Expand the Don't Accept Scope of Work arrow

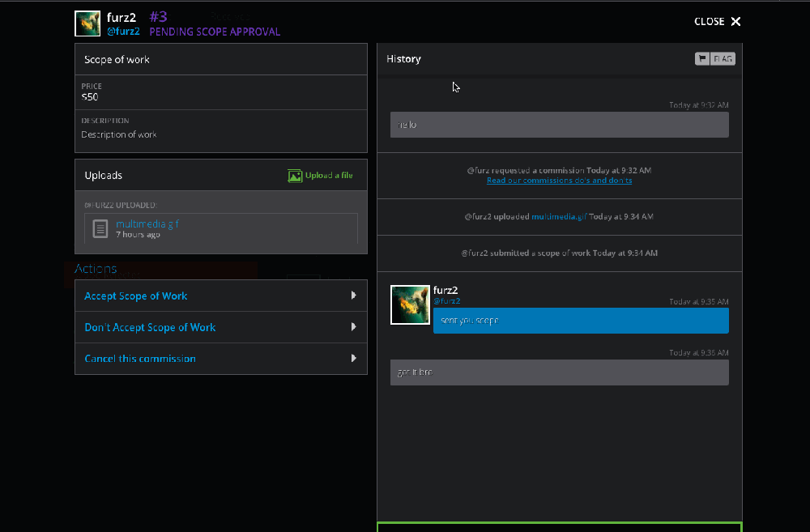pos(353,327)
